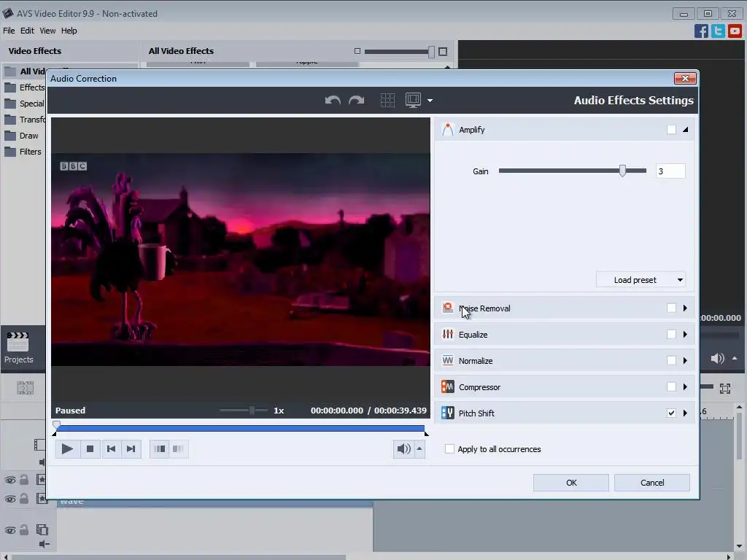Open the Facebook share icon

(701, 31)
